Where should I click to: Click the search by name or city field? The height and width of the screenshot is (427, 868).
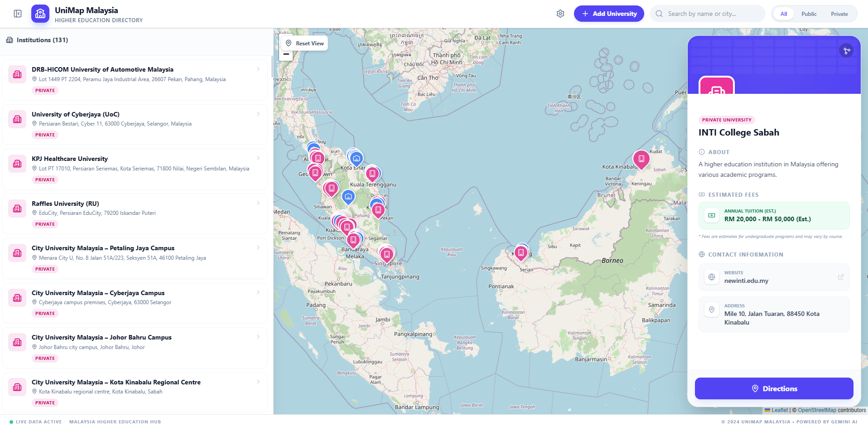(707, 14)
